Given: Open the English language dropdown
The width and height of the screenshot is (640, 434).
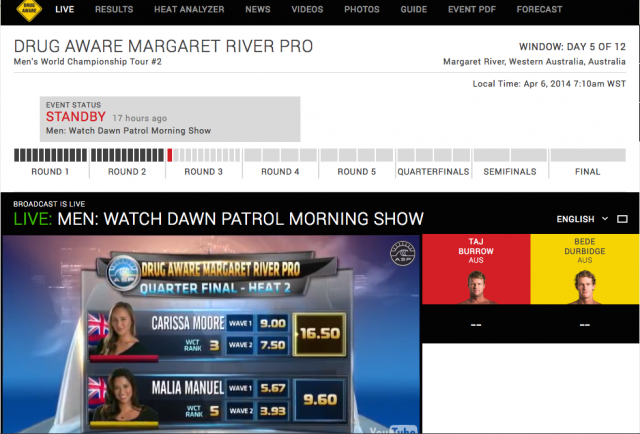Looking at the screenshot, I should pos(582,219).
